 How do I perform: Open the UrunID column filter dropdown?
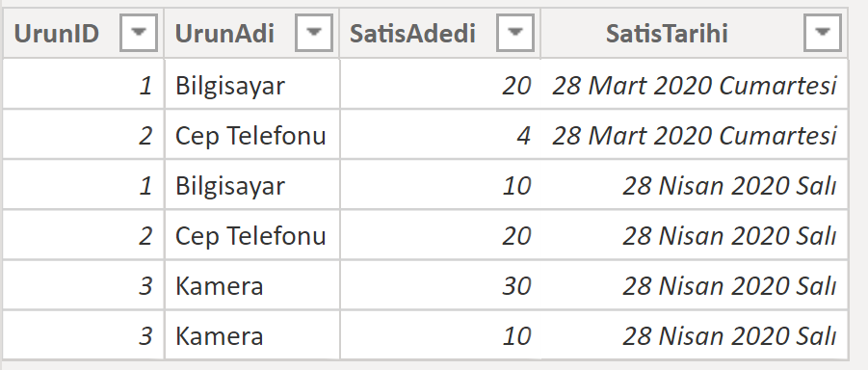[x=139, y=33]
